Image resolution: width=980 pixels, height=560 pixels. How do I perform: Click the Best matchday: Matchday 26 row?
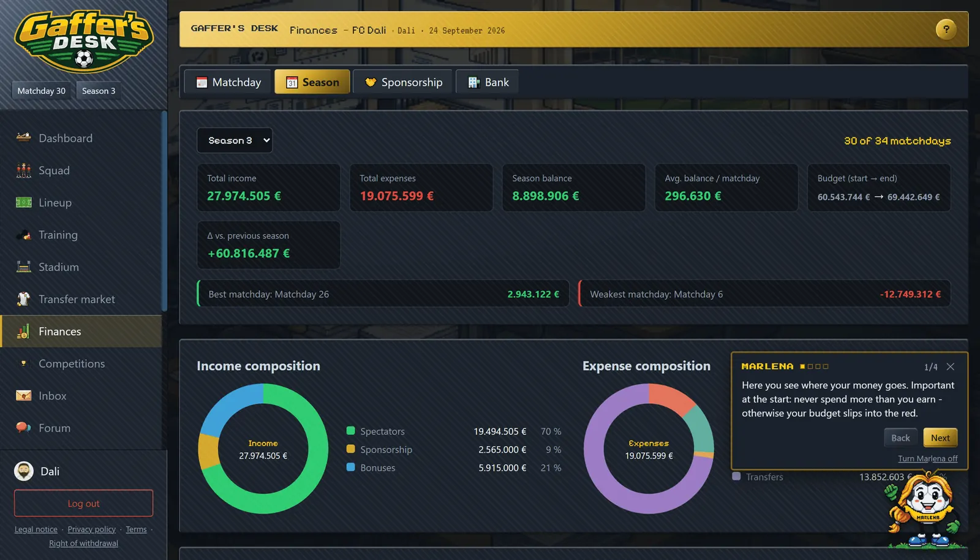tap(383, 294)
